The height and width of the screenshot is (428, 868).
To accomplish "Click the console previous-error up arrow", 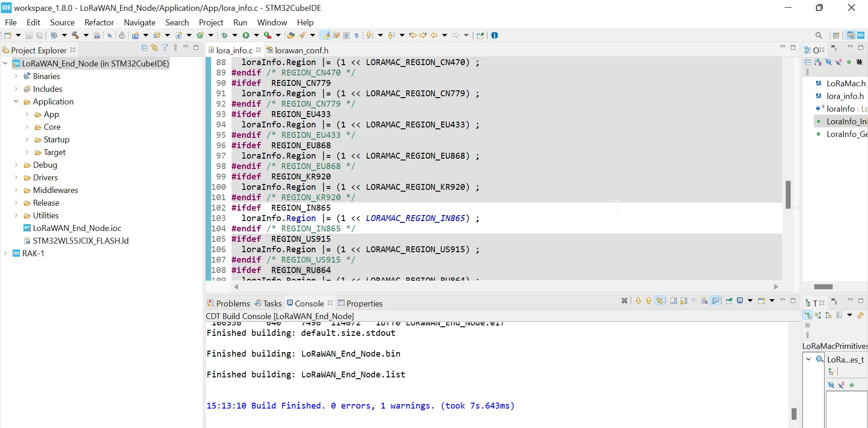I will click(649, 301).
